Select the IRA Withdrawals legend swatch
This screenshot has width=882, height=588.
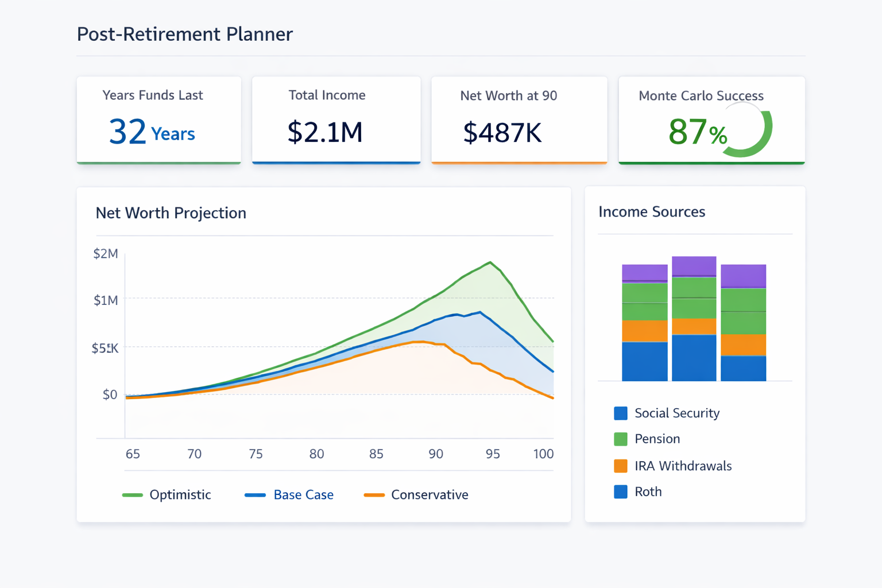coord(620,466)
